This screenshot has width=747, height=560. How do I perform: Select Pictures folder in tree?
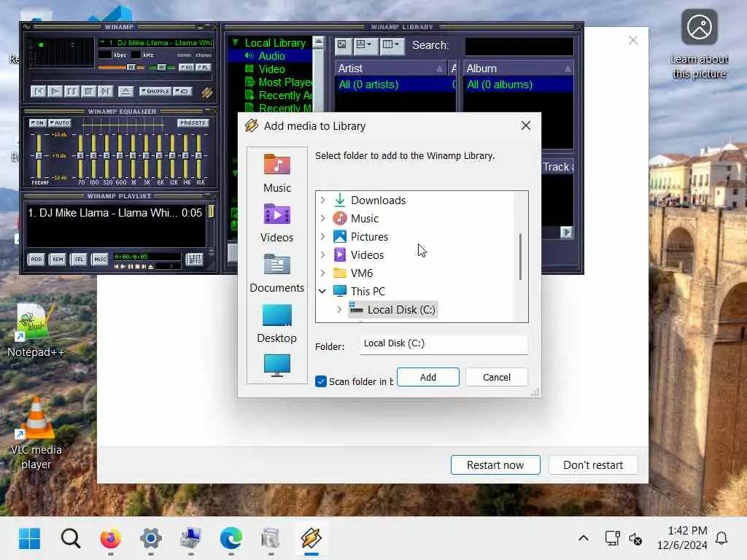(369, 237)
